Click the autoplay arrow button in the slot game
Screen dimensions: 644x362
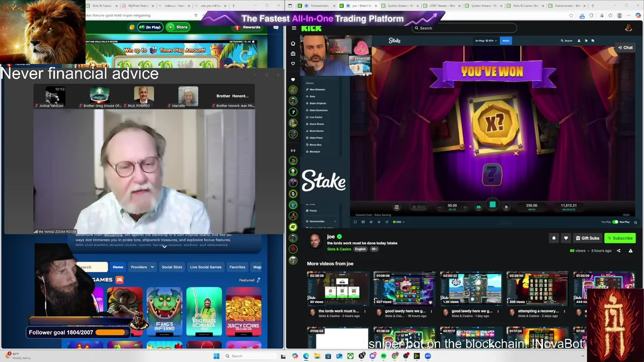point(506,207)
